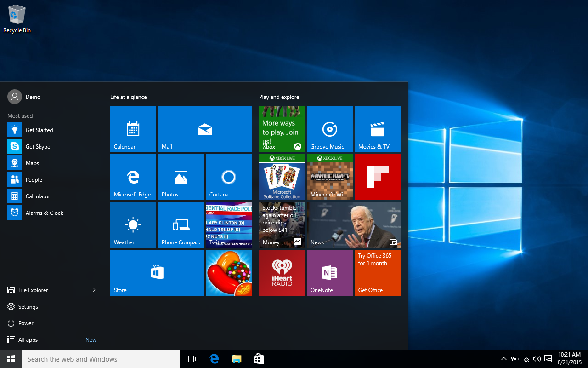
Task: Expand File Explorer jump list arrow
Action: pos(94,290)
